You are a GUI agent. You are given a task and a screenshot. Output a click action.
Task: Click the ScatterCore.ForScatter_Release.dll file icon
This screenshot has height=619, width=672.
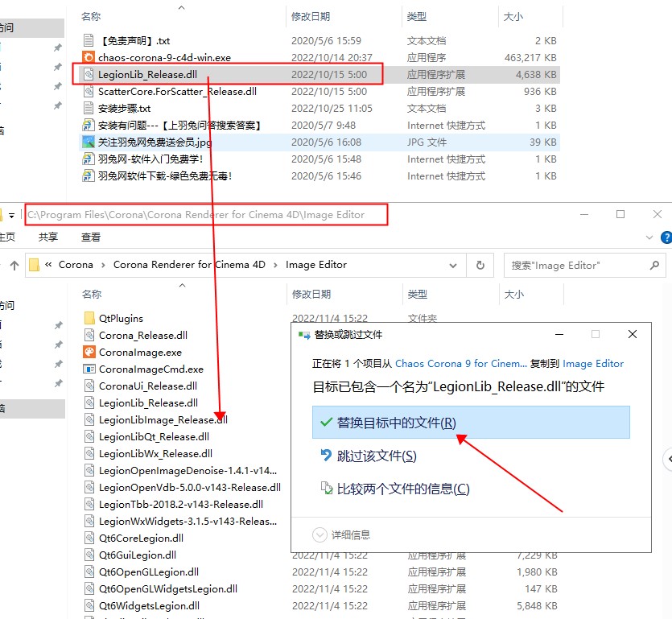(x=89, y=91)
